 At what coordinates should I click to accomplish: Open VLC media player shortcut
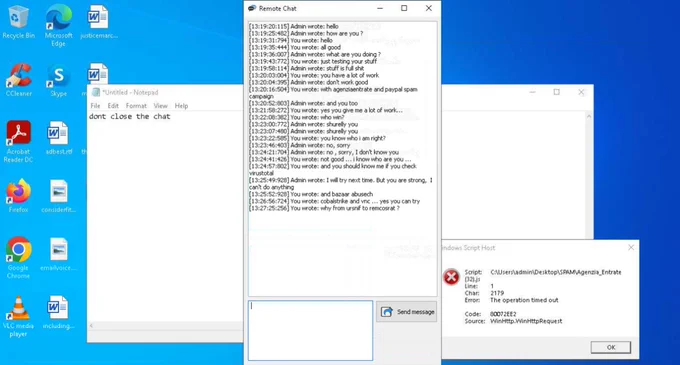click(18, 316)
